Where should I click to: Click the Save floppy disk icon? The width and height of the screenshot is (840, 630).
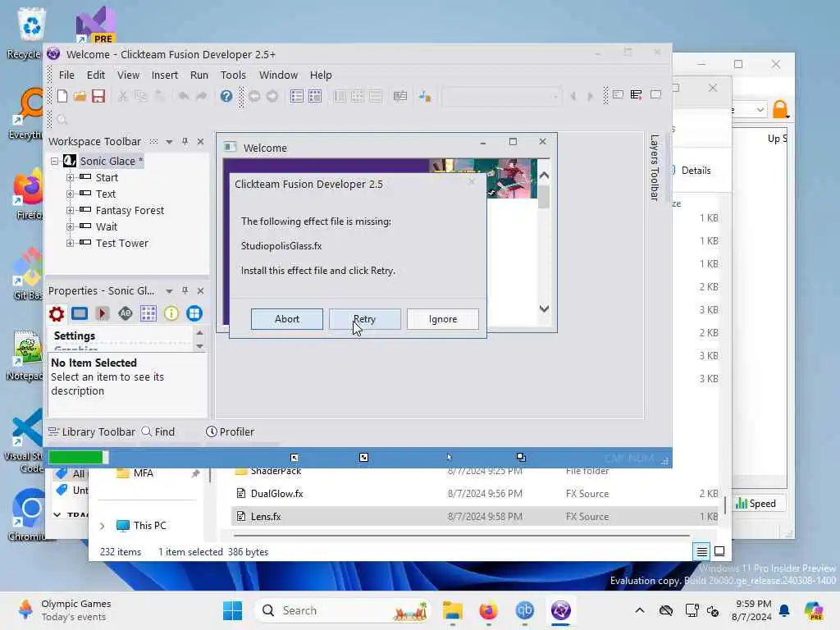coord(98,96)
